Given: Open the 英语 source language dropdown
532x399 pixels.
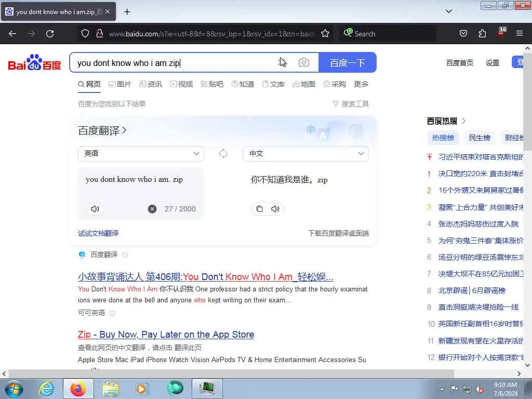Looking at the screenshot, I should point(141,154).
